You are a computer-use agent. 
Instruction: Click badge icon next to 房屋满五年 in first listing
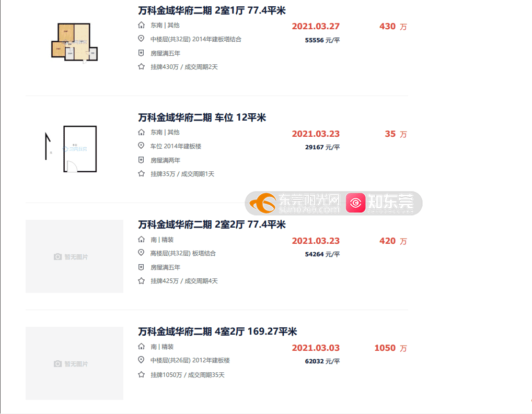coord(142,53)
